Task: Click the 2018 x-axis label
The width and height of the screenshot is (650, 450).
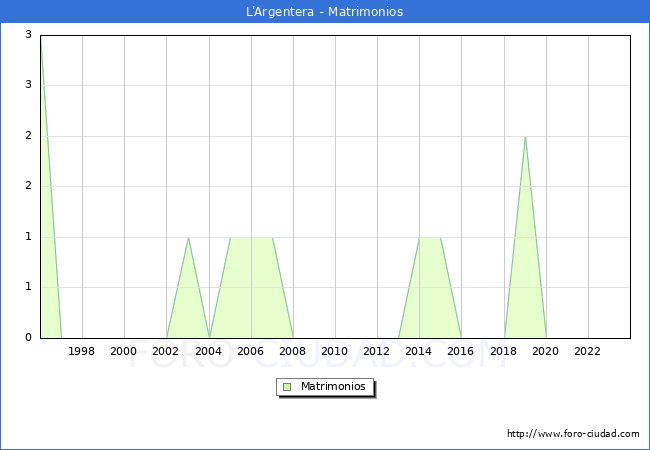Action: (504, 351)
